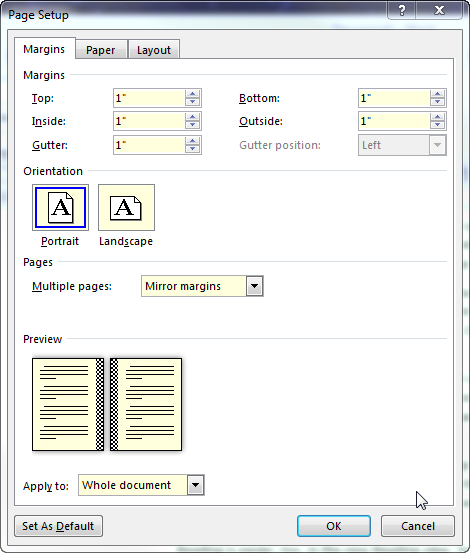Click the Inside label
The image size is (470, 553).
pyautogui.click(x=49, y=121)
